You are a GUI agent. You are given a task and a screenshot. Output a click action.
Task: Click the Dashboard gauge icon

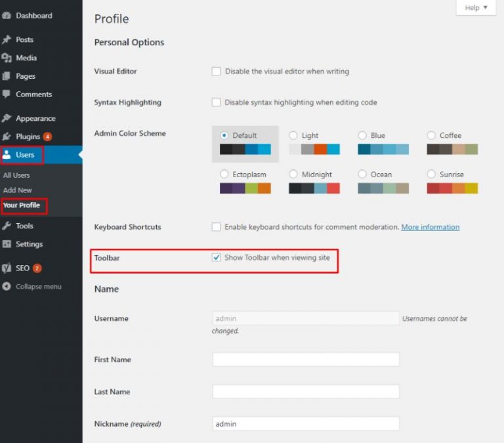pyautogui.click(x=7, y=16)
